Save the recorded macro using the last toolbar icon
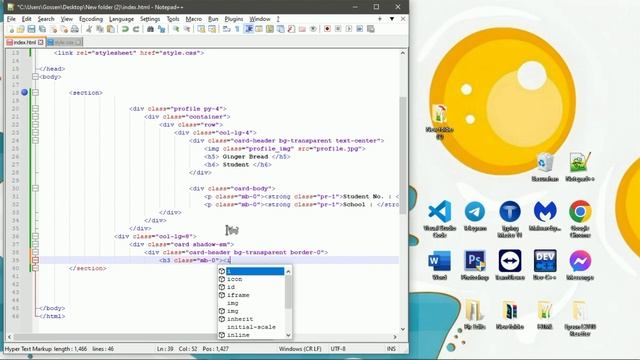The height and width of the screenshot is (360, 640). (371, 29)
